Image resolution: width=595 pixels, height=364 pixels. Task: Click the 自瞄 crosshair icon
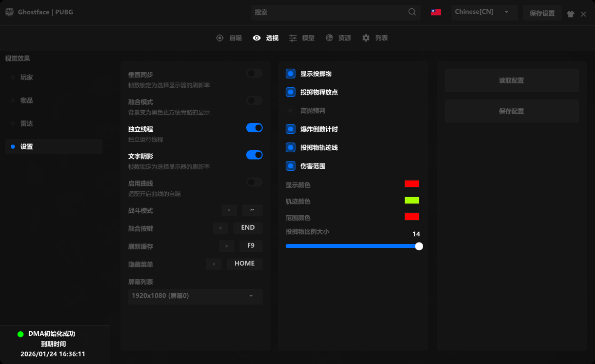tap(220, 38)
